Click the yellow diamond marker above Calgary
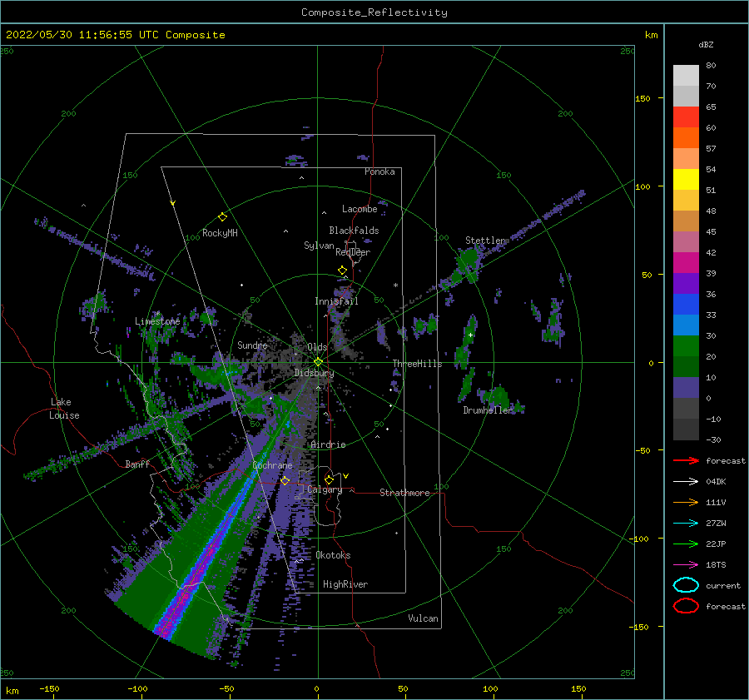Image resolution: width=749 pixels, height=700 pixels. (329, 479)
